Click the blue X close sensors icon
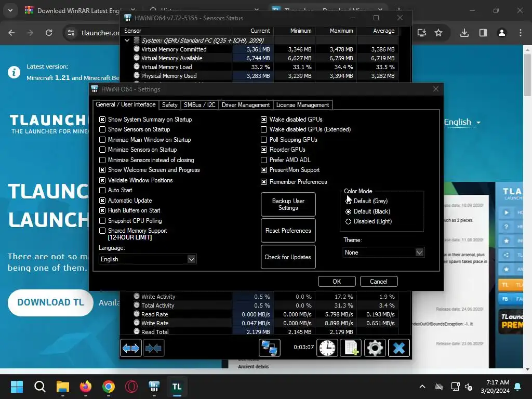532x399 pixels. point(398,348)
